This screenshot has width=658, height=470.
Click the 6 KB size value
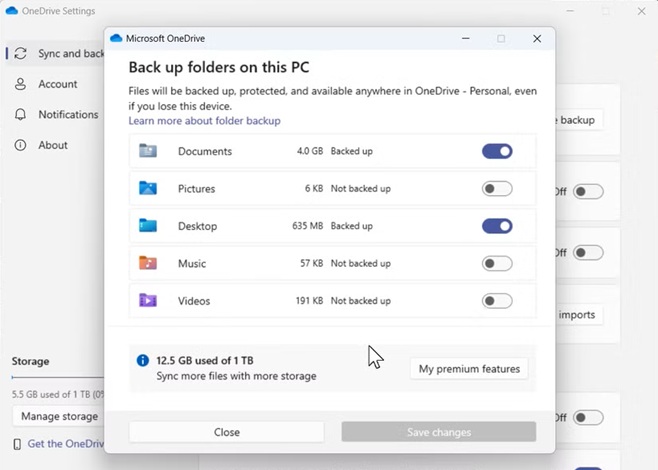314,188
